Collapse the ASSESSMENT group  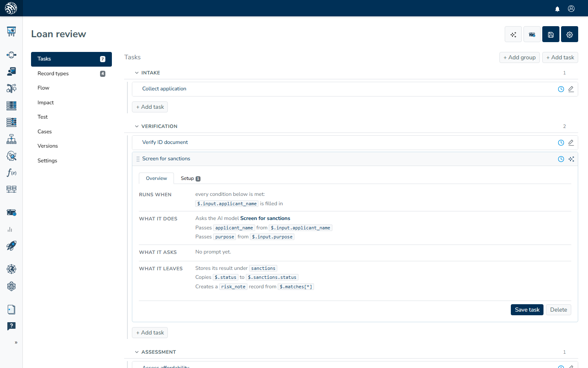(x=137, y=352)
